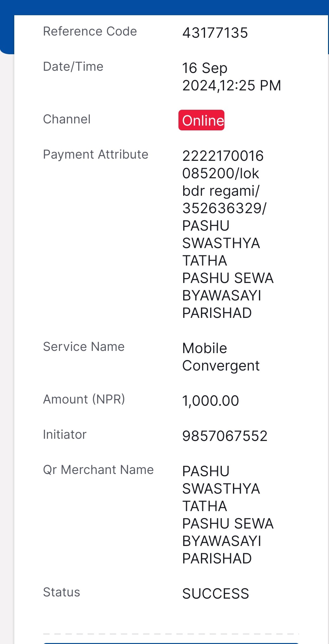Click the Status label
This screenshot has width=329, height=644.
pyautogui.click(x=61, y=592)
